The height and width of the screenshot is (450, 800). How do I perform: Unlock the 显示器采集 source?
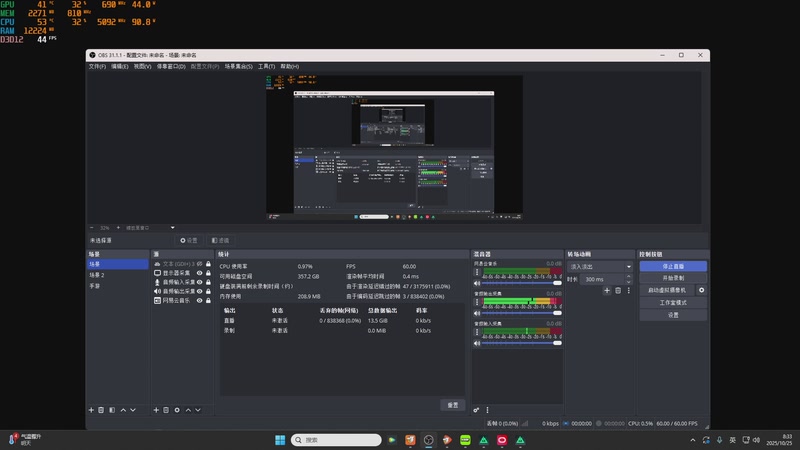coord(208,273)
